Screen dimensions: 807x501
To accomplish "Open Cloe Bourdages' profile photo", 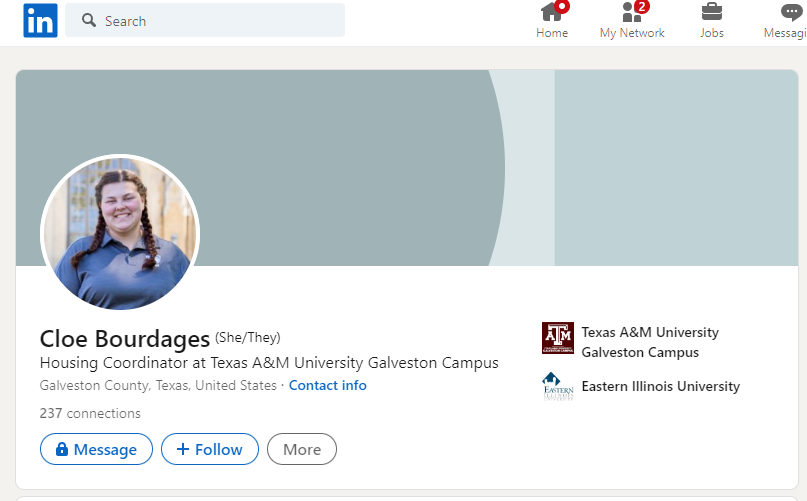I will (x=120, y=232).
